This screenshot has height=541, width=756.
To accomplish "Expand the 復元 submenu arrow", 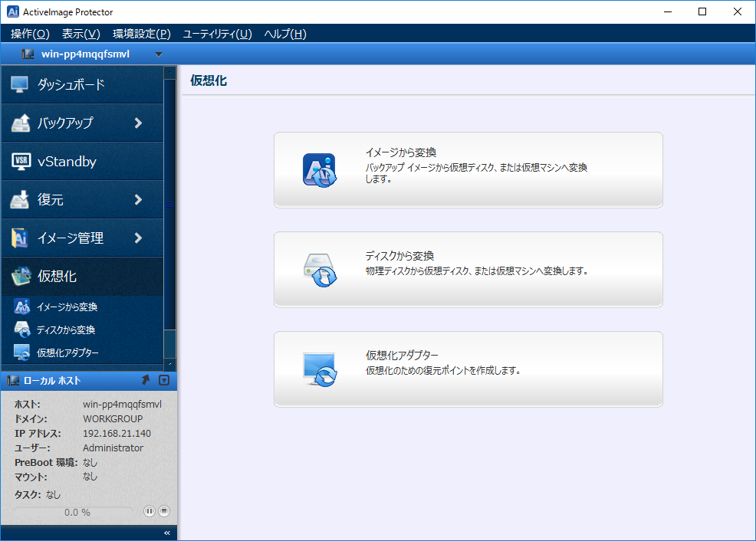I will [138, 199].
